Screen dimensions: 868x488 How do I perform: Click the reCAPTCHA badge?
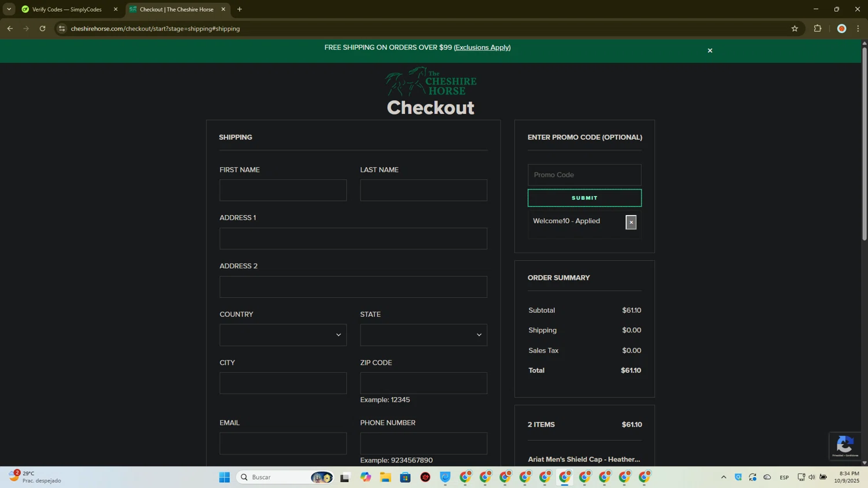(x=845, y=446)
